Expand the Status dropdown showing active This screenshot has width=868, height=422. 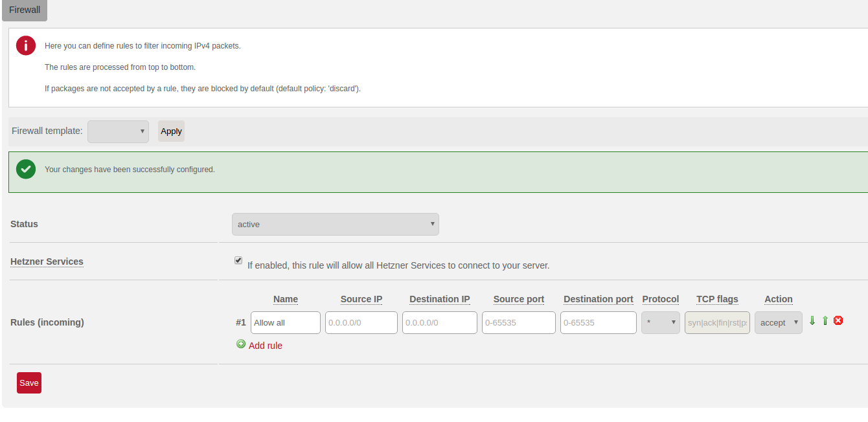pos(335,225)
